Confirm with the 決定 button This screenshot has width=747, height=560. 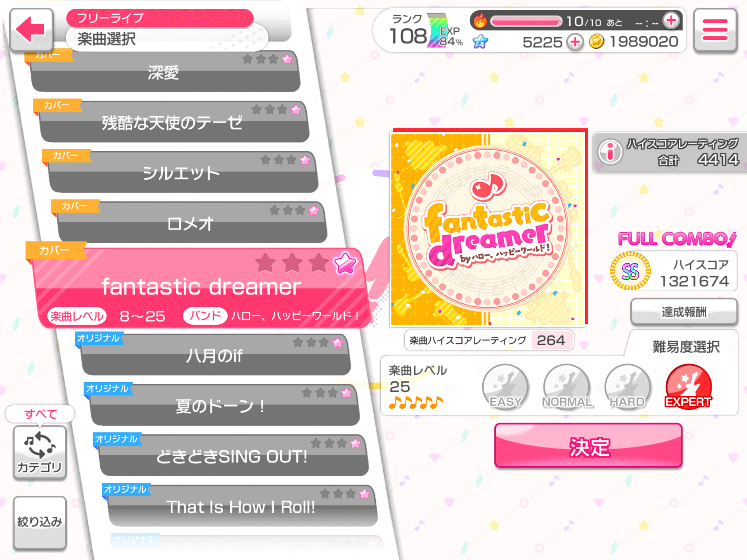pos(588,446)
